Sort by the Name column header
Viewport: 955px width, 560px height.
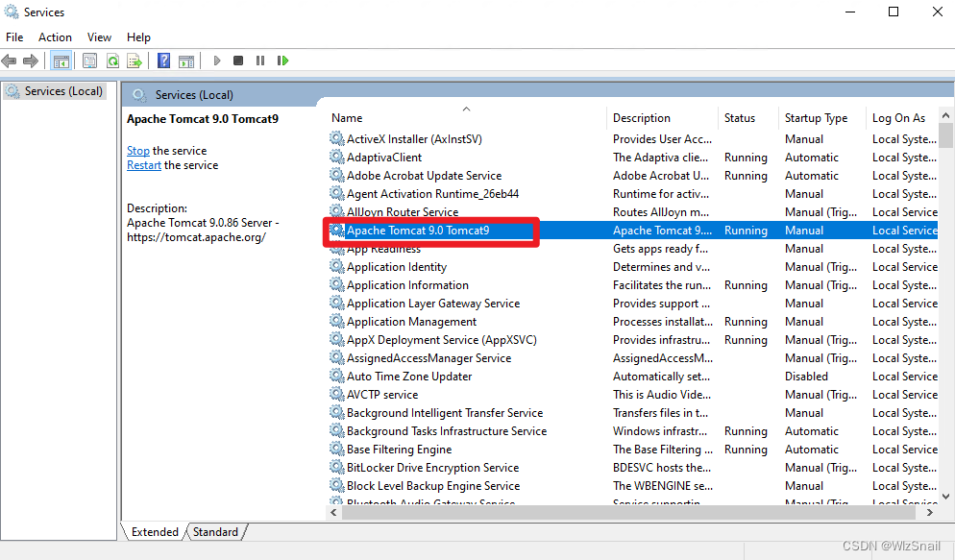466,118
